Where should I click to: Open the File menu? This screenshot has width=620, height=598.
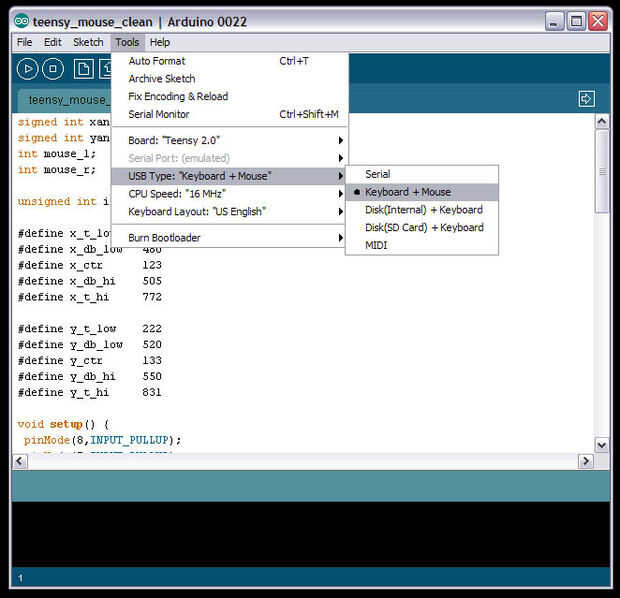coord(24,42)
